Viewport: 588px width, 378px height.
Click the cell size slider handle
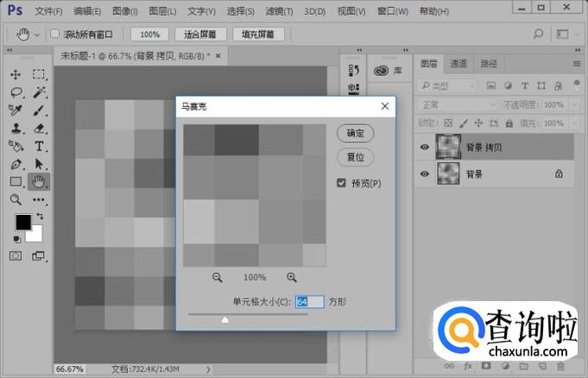coord(224,319)
